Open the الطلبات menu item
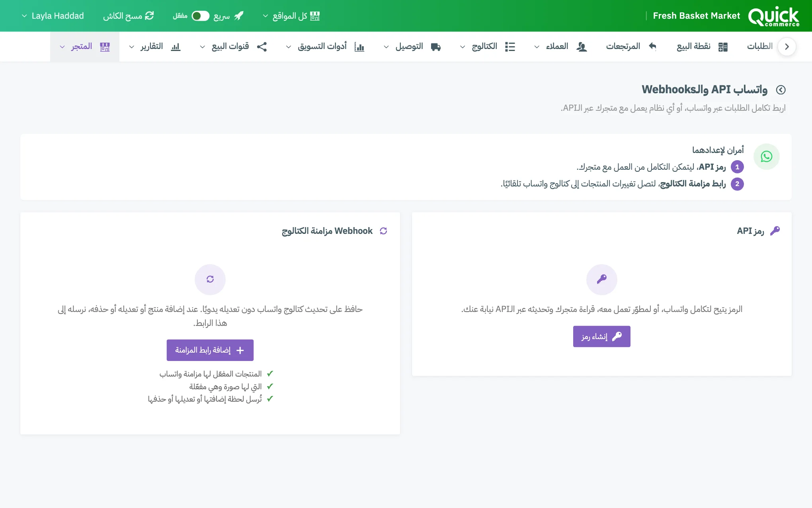Viewport: 812px width, 508px height. click(x=759, y=46)
